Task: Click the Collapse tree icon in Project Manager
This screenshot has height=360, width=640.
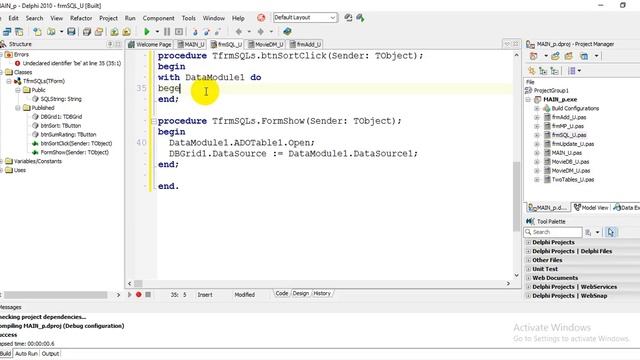Action: 554,71
